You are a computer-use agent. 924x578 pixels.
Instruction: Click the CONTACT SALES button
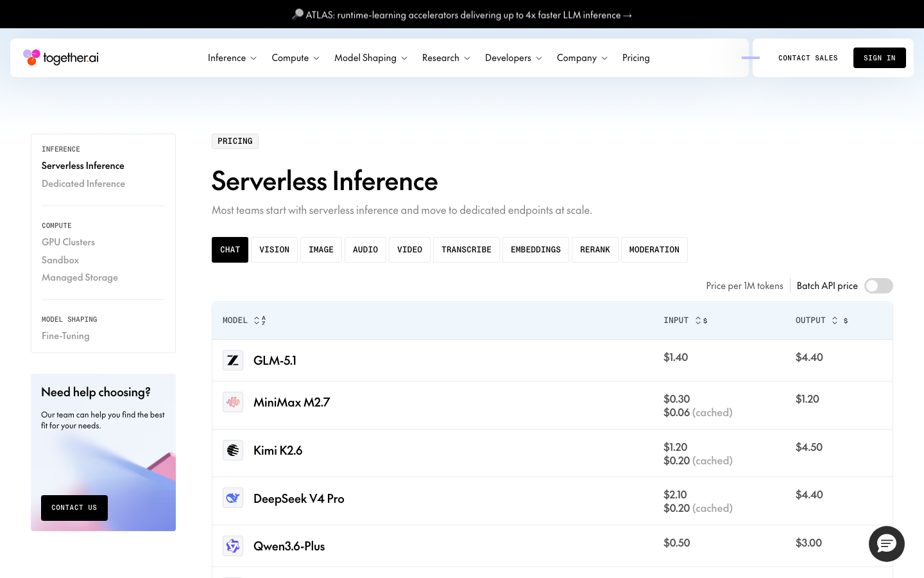coord(808,58)
